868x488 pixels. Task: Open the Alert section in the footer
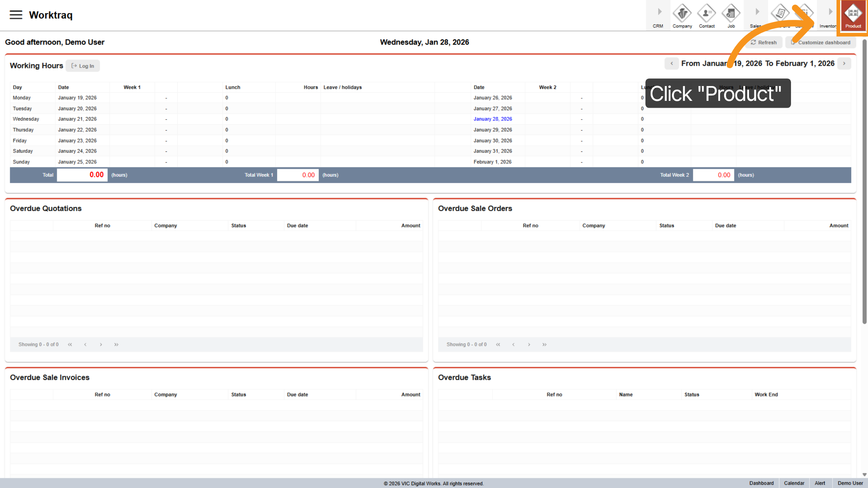click(x=820, y=483)
